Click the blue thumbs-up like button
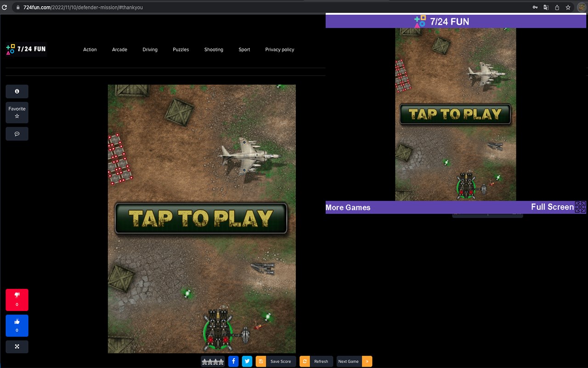This screenshot has width=588, height=368. (x=17, y=326)
